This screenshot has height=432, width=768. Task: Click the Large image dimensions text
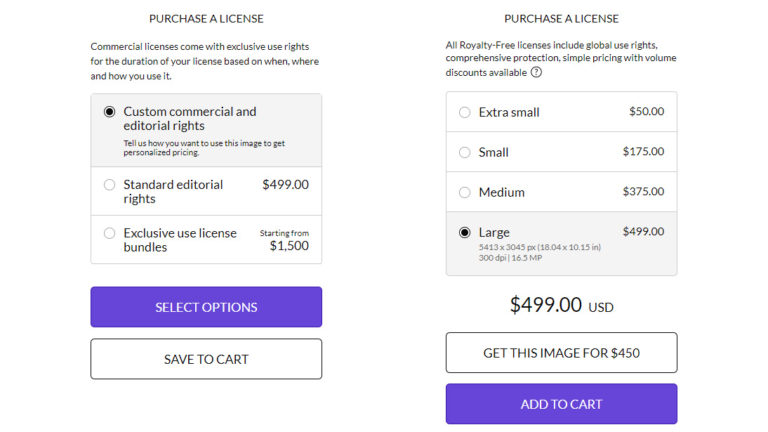point(540,246)
